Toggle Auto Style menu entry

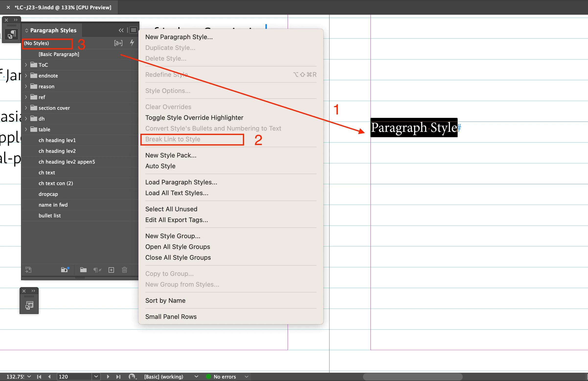pos(160,166)
